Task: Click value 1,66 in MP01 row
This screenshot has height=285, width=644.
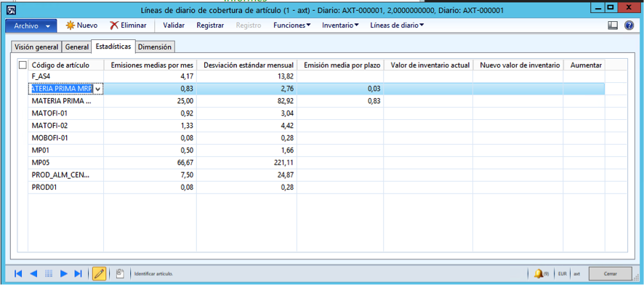Action: click(x=287, y=150)
